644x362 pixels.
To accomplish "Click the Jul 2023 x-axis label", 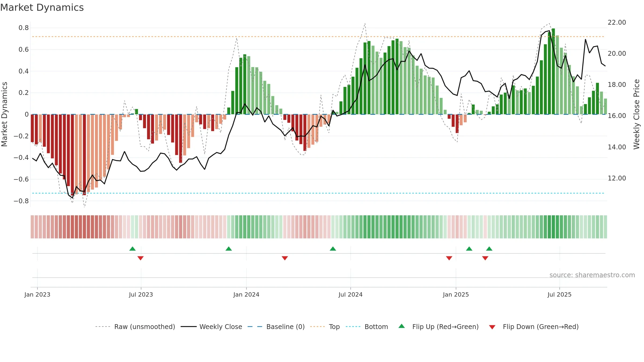I will (x=141, y=294).
